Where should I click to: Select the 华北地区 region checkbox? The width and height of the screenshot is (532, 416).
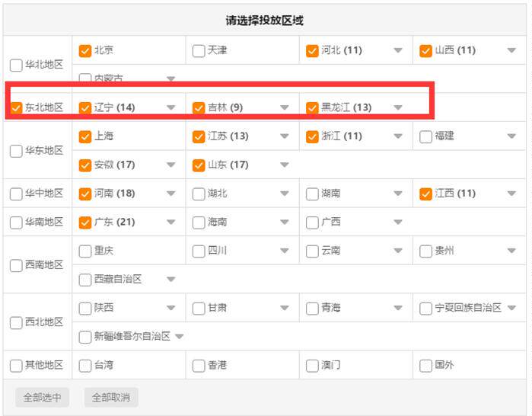[x=16, y=65]
